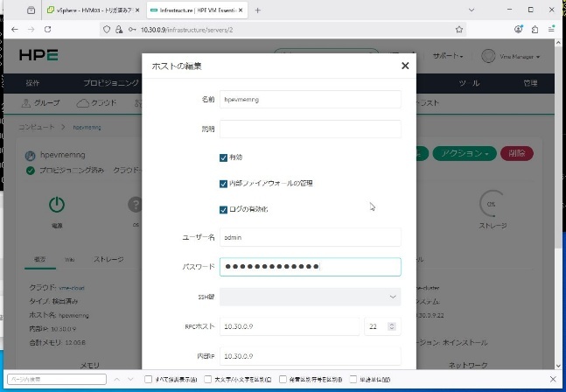Image resolution: width=566 pixels, height=392 pixels.
Task: Click the ユーザー名 input field
Action: click(x=310, y=237)
